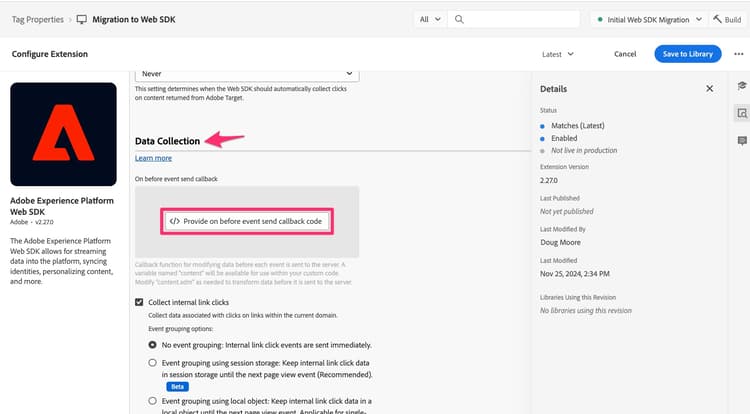Open the Latest revision dropdown

click(558, 54)
